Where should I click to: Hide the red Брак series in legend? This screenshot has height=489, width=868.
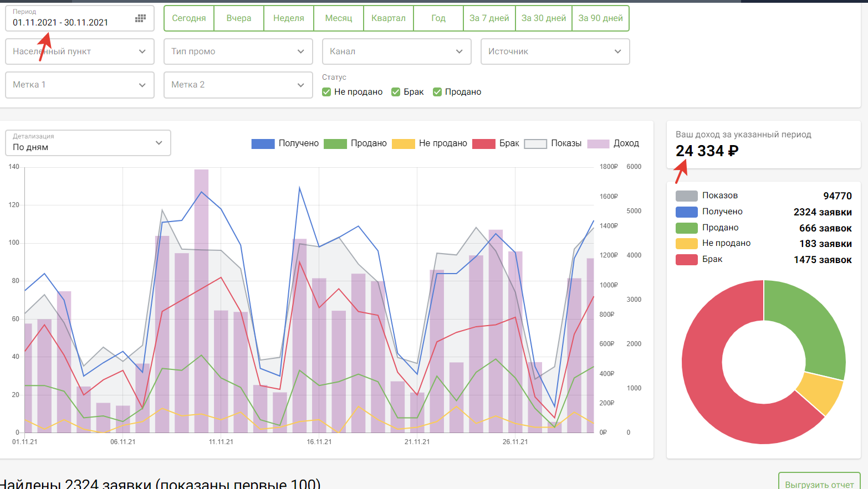click(483, 144)
